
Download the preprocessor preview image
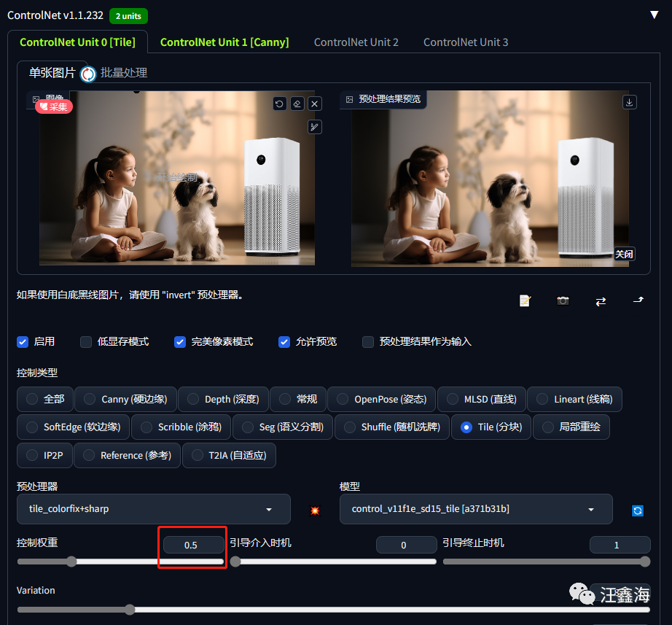click(x=629, y=103)
